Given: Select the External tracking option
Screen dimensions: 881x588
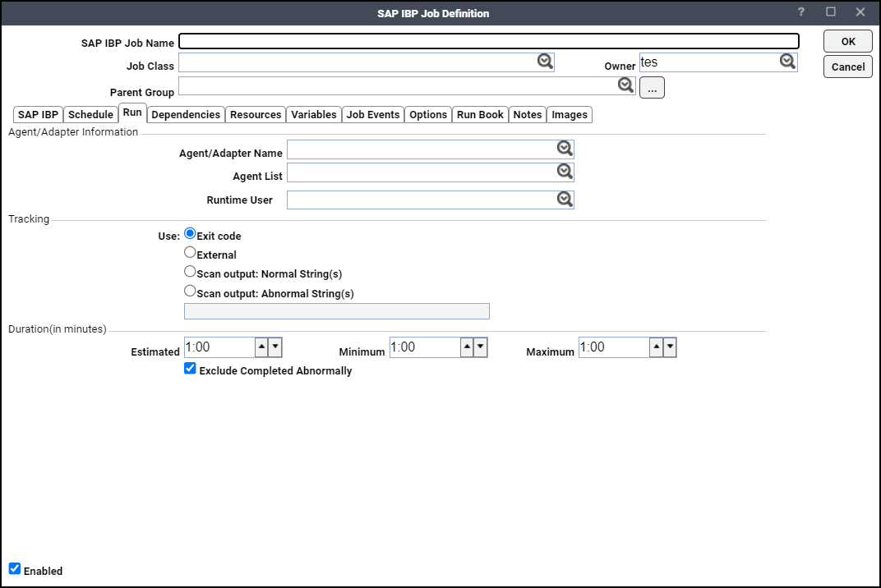Looking at the screenshot, I should tap(190, 252).
